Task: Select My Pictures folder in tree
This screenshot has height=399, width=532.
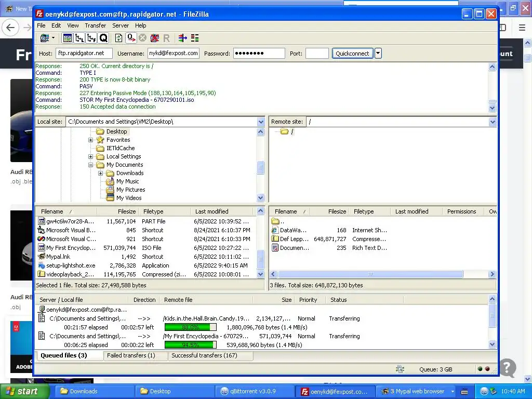Action: (130, 190)
